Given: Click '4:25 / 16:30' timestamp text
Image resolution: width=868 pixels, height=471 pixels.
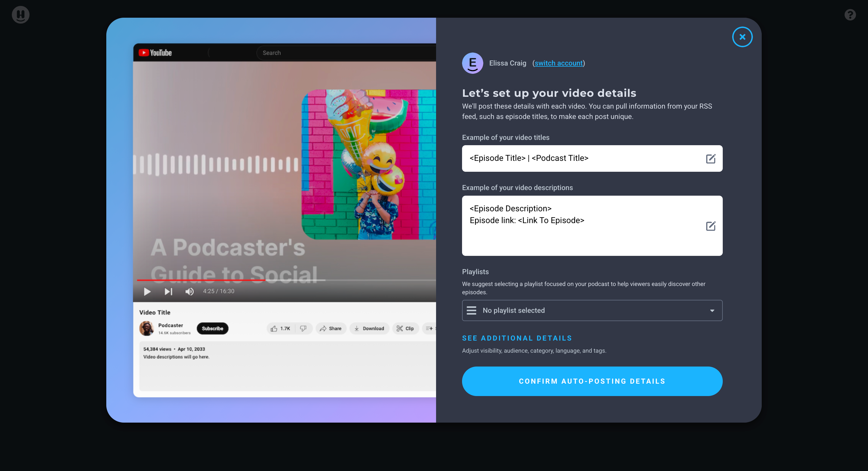Looking at the screenshot, I should point(218,291).
